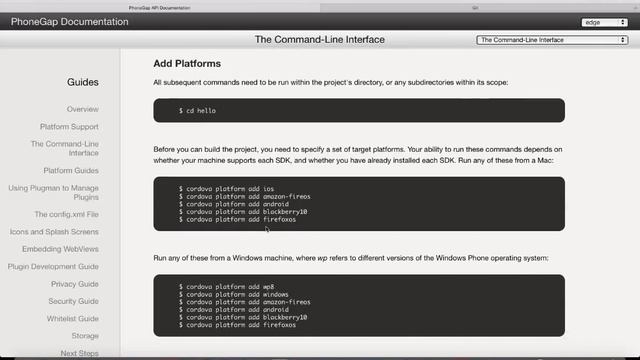The height and width of the screenshot is (360, 640).
Task: Switch to the second browser tab
Action: 475,7
